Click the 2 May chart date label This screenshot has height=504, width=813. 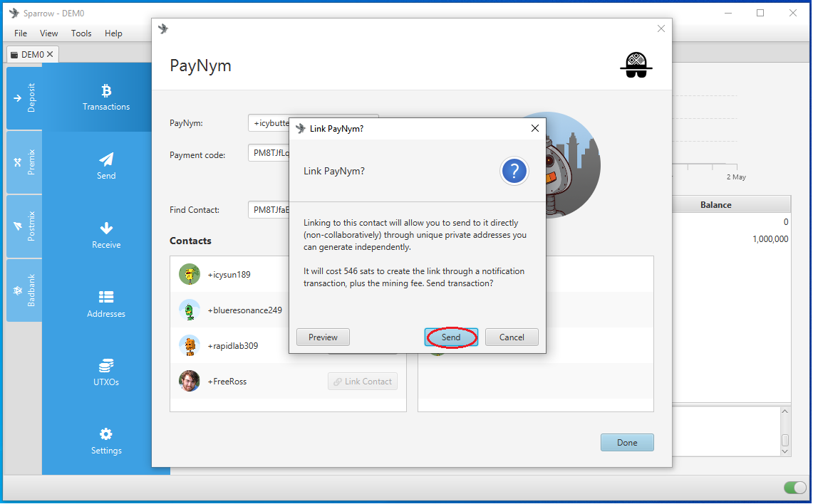736,177
